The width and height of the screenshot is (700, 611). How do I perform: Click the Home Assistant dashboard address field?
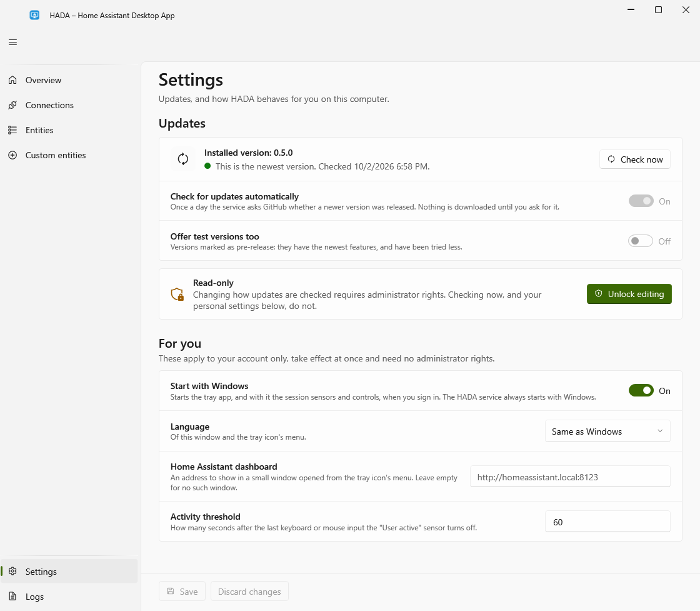pos(570,477)
